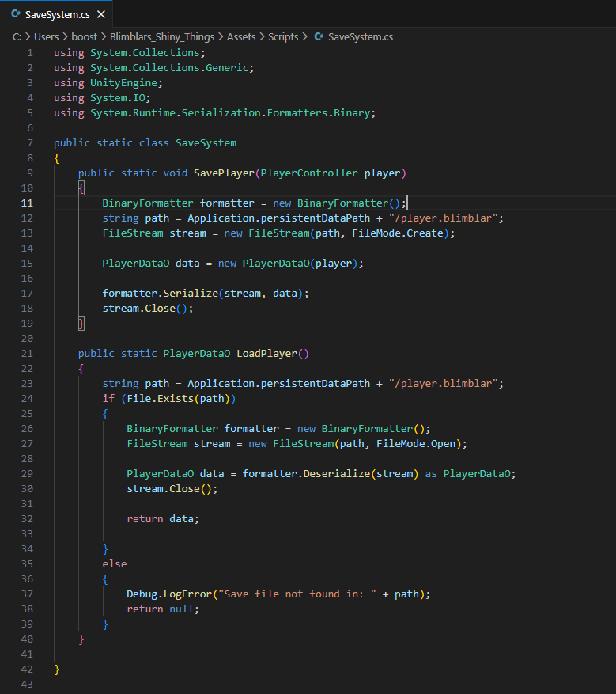Click the highlighted opening brace on line 10

[x=81, y=188]
